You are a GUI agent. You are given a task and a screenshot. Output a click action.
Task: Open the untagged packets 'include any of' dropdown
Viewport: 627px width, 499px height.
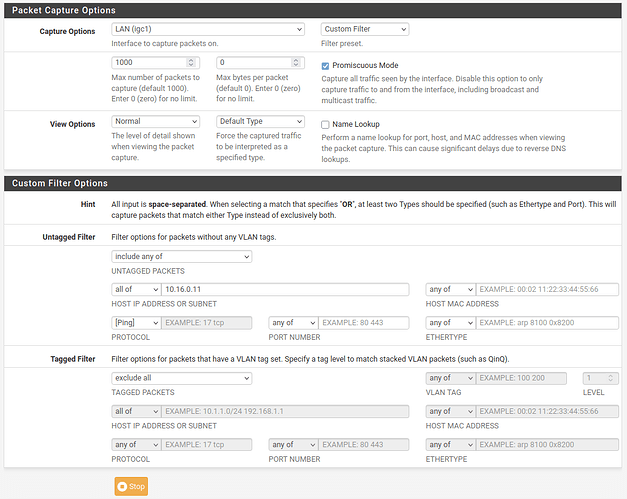click(x=181, y=257)
